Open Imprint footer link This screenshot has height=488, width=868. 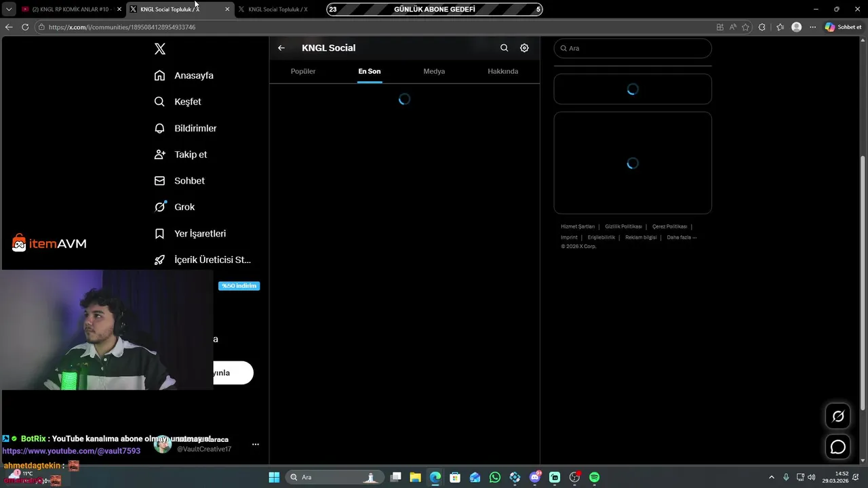pyautogui.click(x=569, y=237)
